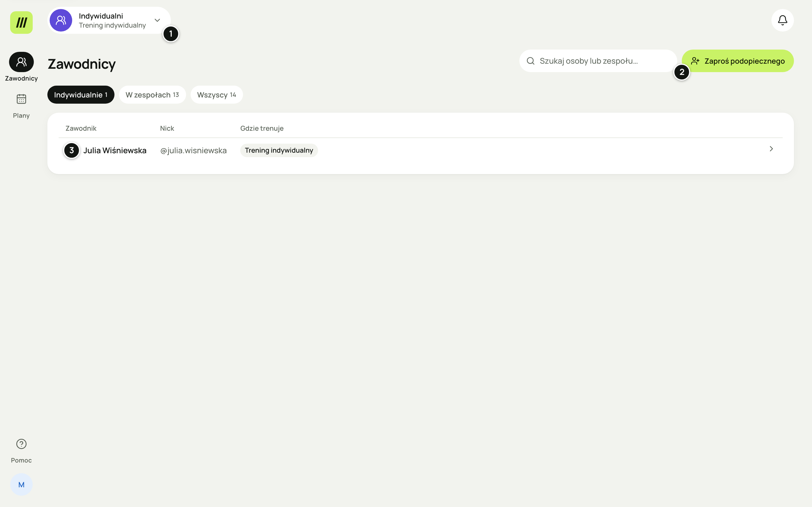Click the Zawodnik column header

pyautogui.click(x=81, y=128)
